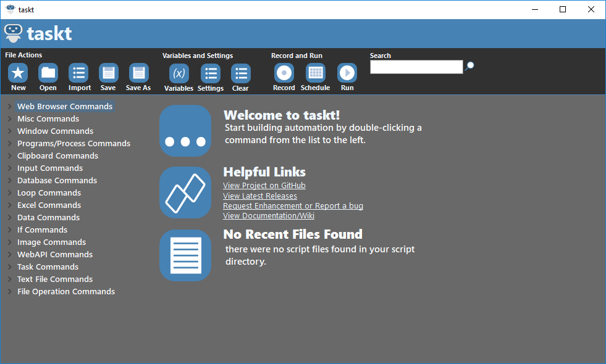Expand Window Commands chevron
Screen dimensions: 606x364
point(10,131)
